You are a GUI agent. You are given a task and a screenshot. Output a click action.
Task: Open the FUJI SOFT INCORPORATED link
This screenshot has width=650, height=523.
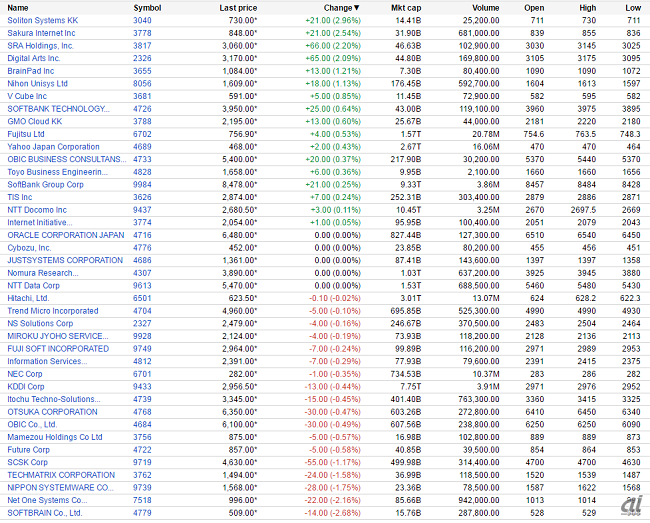pos(58,349)
